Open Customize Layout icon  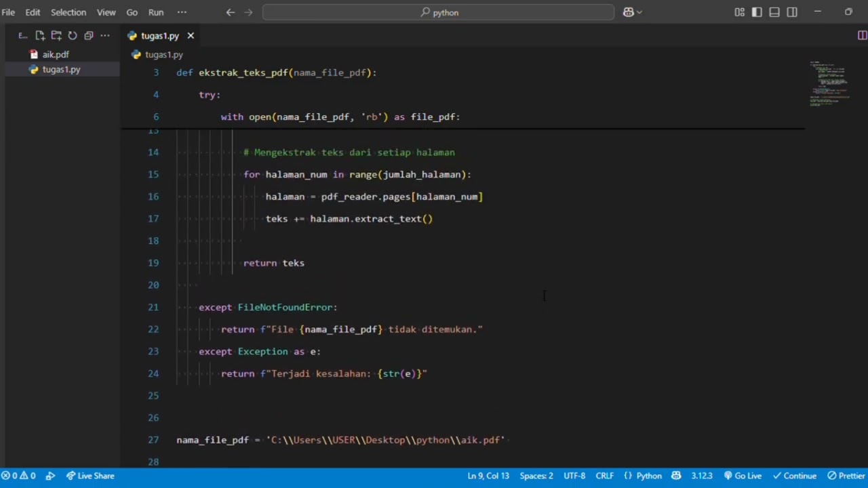[x=739, y=12]
